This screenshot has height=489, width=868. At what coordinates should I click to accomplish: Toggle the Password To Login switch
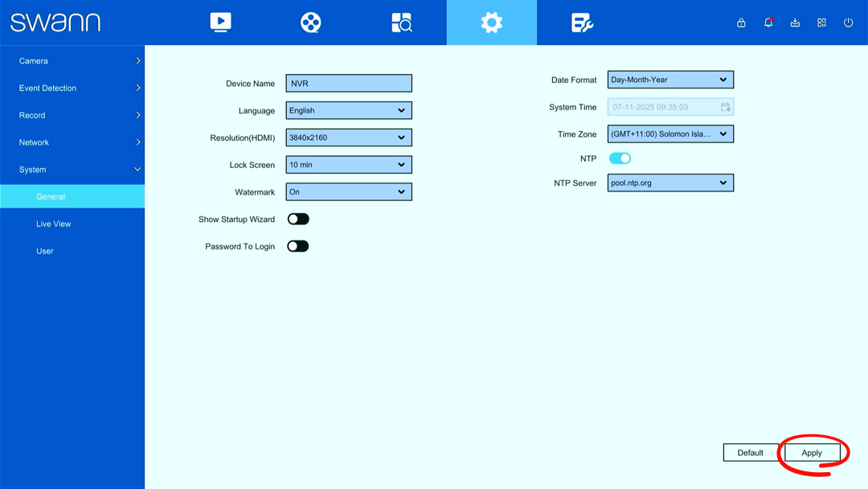pyautogui.click(x=298, y=246)
